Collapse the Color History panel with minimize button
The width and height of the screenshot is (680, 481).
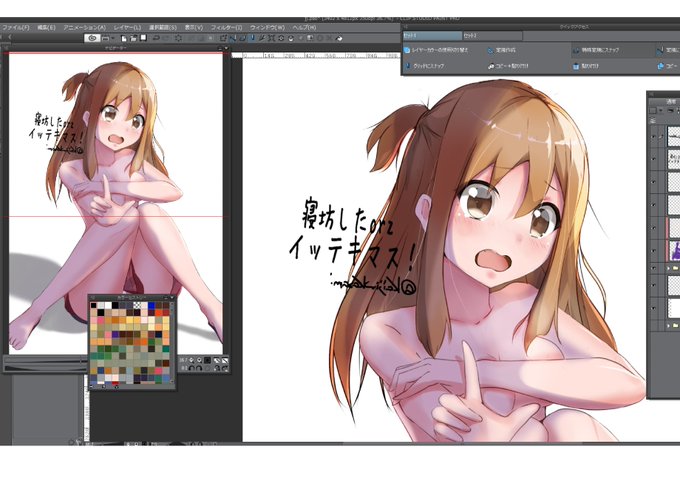(166, 298)
